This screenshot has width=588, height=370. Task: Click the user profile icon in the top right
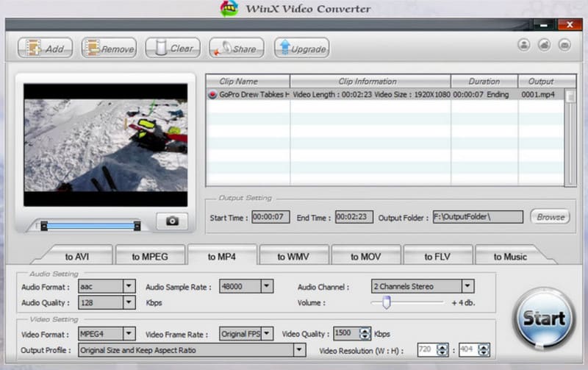[523, 45]
